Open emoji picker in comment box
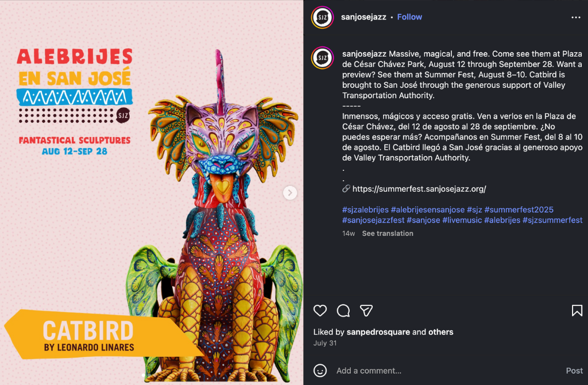The image size is (588, 385). click(x=320, y=371)
